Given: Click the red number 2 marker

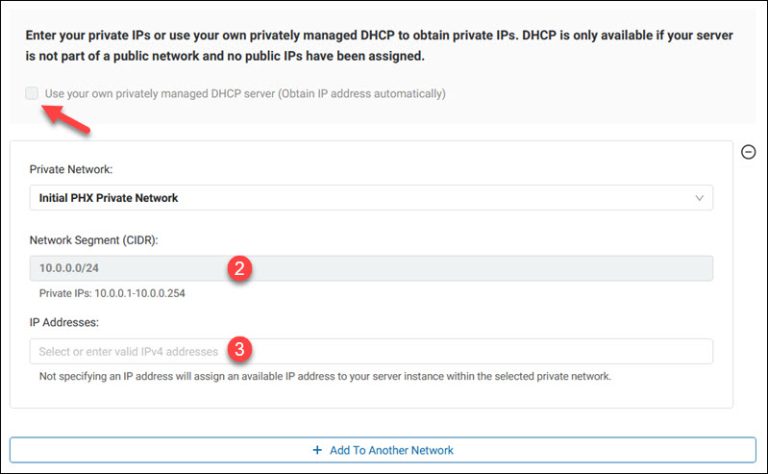Looking at the screenshot, I should point(240,268).
